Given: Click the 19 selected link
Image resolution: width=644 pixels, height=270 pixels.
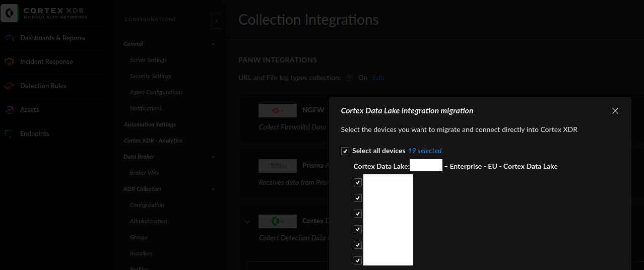Looking at the screenshot, I should (x=425, y=151).
